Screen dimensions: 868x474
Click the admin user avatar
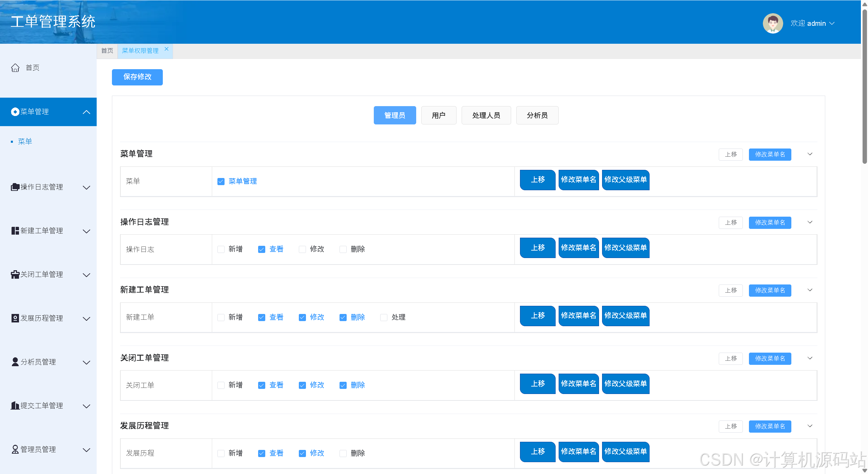[773, 23]
